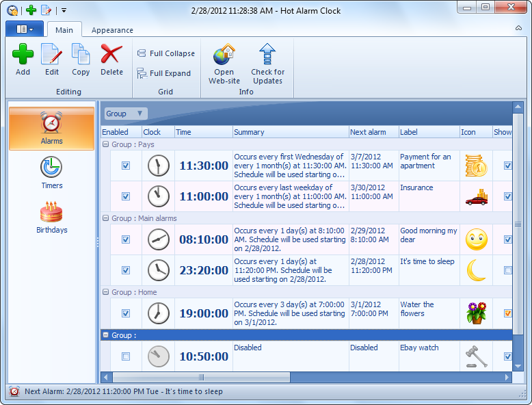Open the blue application menu button
The image size is (532, 405).
tap(24, 29)
